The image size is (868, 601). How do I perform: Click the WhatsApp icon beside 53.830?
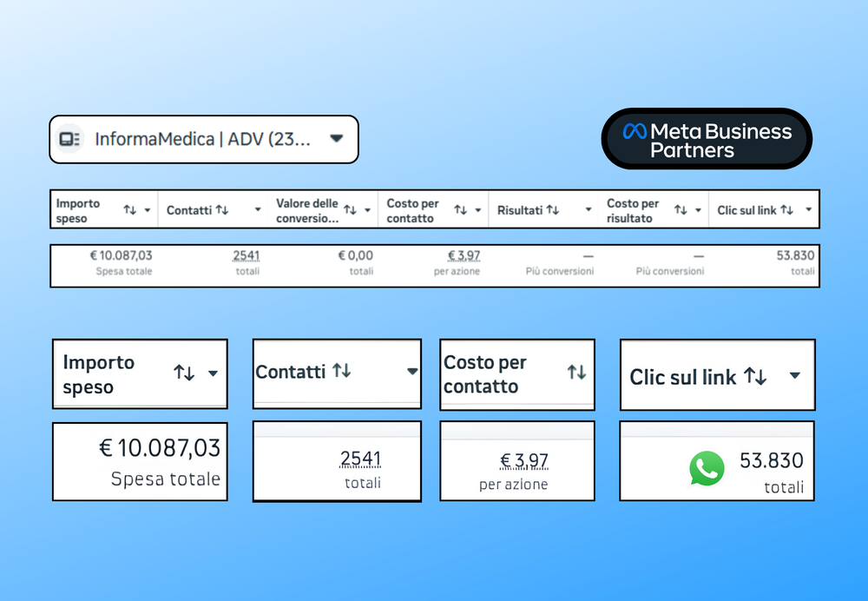pos(707,469)
